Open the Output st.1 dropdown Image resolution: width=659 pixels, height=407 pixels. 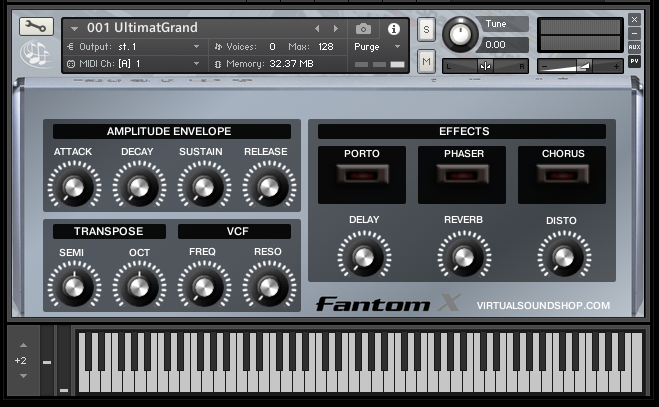(130, 46)
